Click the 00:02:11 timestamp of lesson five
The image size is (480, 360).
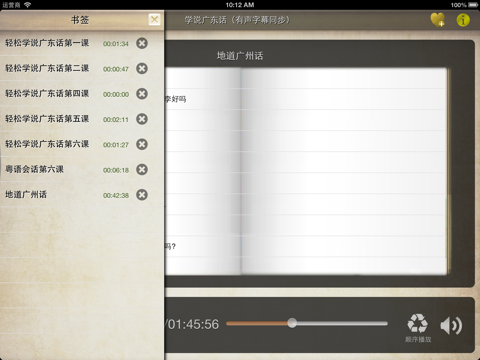click(116, 120)
